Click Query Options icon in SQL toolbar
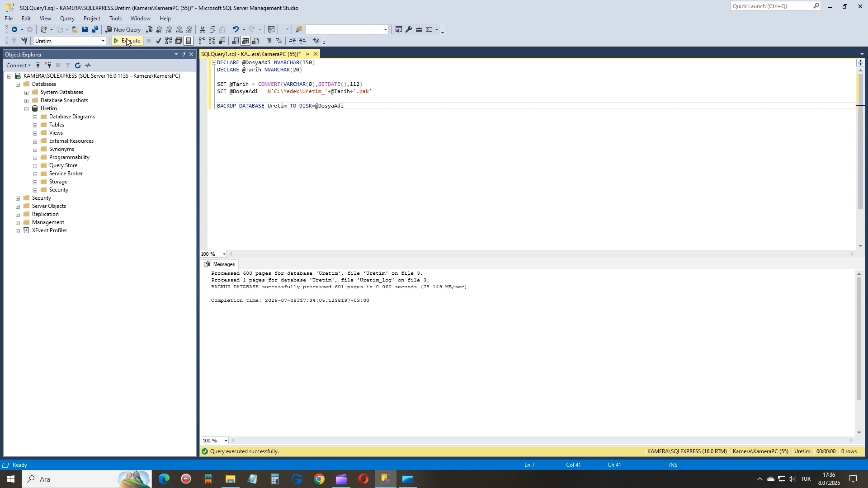Viewport: 868px width, 488px height. (x=179, y=41)
